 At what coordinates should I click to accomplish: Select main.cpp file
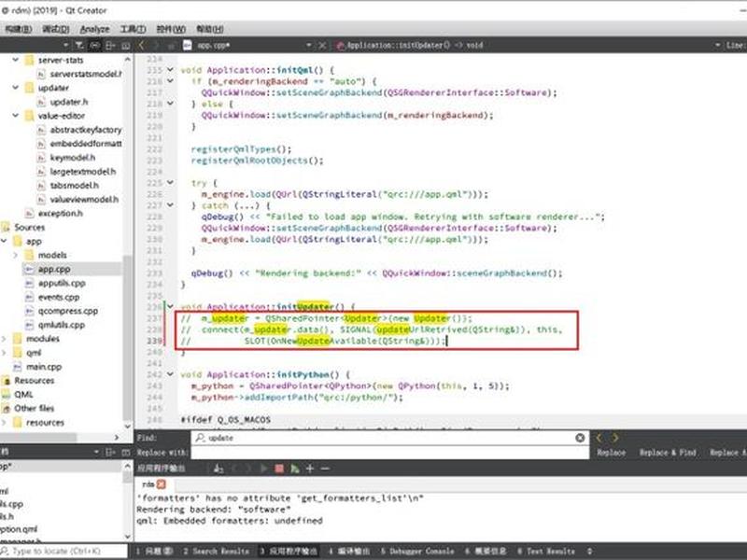44,367
